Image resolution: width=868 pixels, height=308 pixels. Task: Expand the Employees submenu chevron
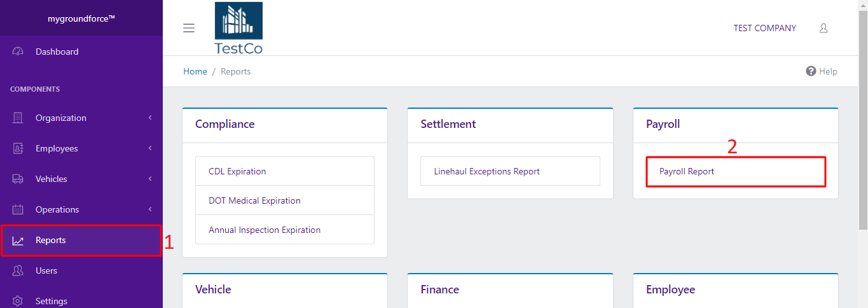click(150, 148)
